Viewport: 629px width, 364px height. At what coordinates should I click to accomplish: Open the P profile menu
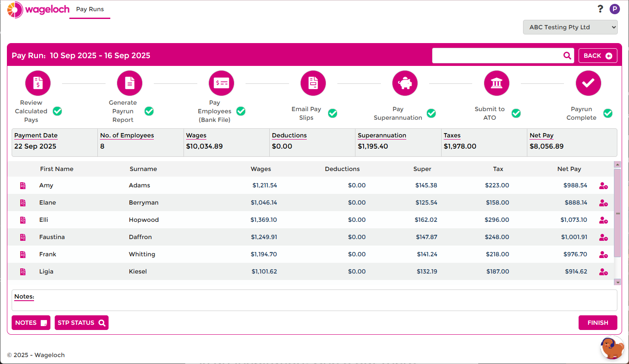[x=615, y=9]
